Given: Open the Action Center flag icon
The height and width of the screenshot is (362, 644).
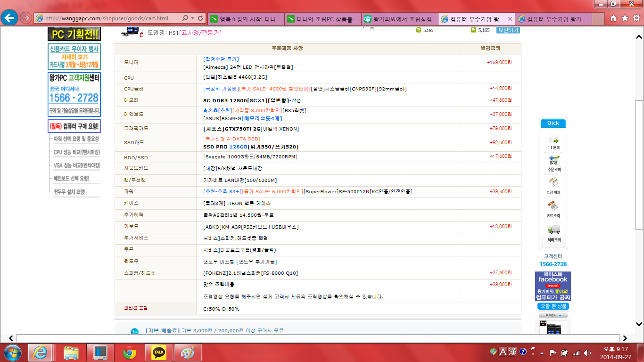Looking at the screenshot, I should click(553, 353).
